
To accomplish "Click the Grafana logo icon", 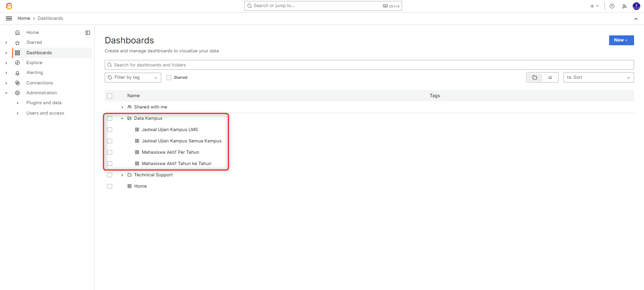I will click(x=8, y=6).
